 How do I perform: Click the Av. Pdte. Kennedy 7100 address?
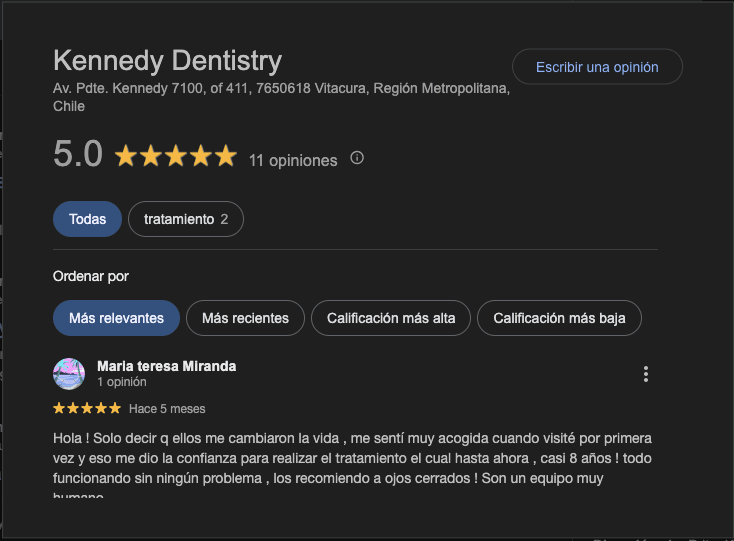coord(281,89)
